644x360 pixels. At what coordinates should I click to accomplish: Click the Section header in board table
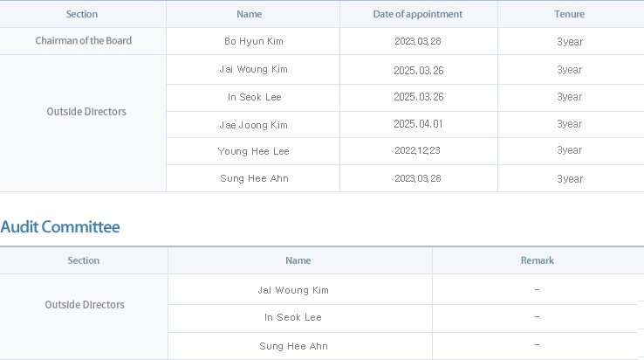click(82, 14)
